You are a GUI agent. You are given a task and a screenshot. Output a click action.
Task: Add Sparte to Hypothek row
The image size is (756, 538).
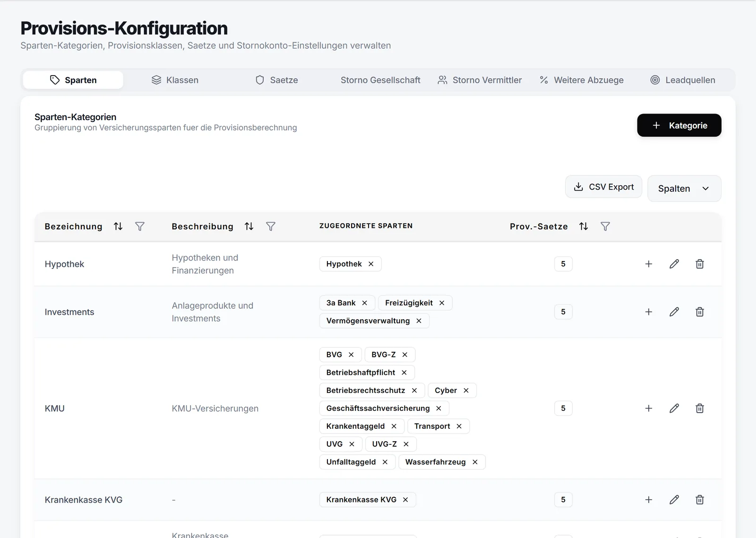[x=649, y=264]
